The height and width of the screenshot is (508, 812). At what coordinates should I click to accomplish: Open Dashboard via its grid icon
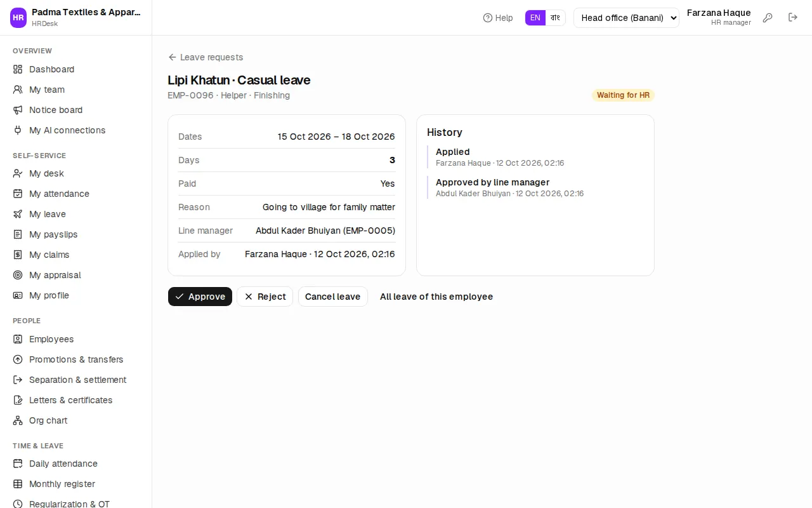coord(18,69)
